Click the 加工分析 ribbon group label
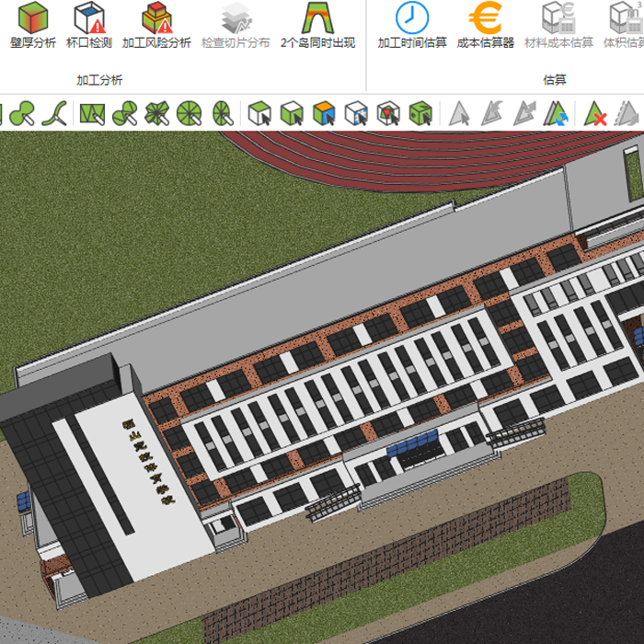The height and width of the screenshot is (644, 644). pyautogui.click(x=99, y=80)
